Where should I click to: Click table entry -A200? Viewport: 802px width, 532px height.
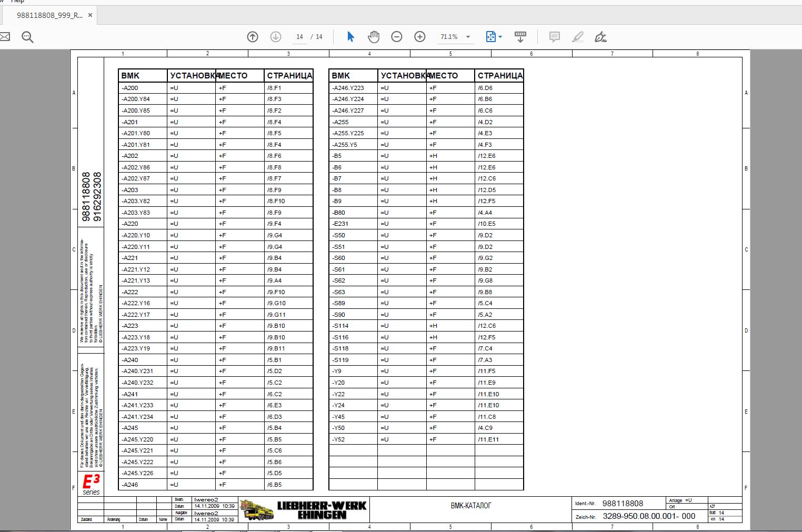tap(130, 88)
